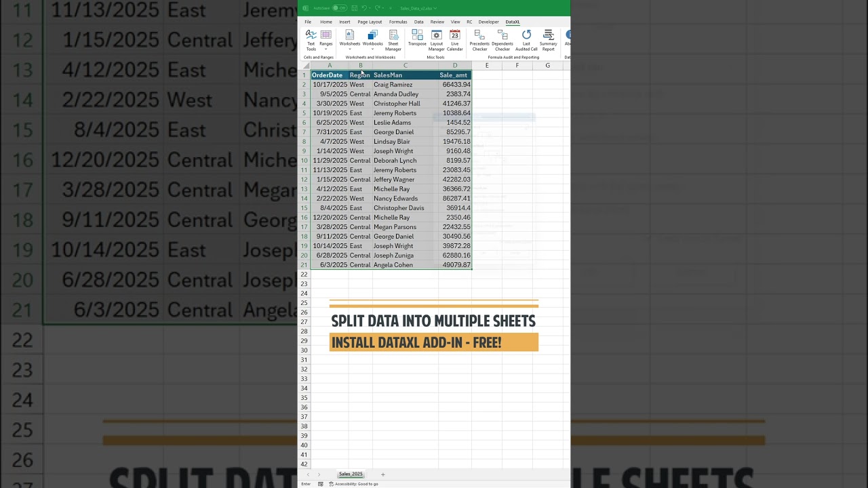Select row 42 header
The height and width of the screenshot is (488, 868).
(304, 464)
